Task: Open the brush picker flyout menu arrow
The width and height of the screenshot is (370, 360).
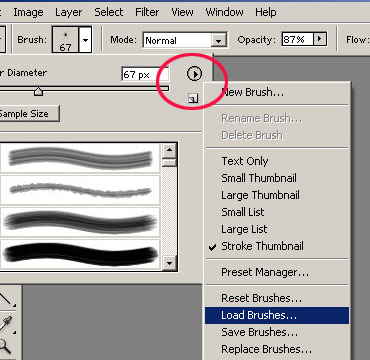Action: pos(194,74)
